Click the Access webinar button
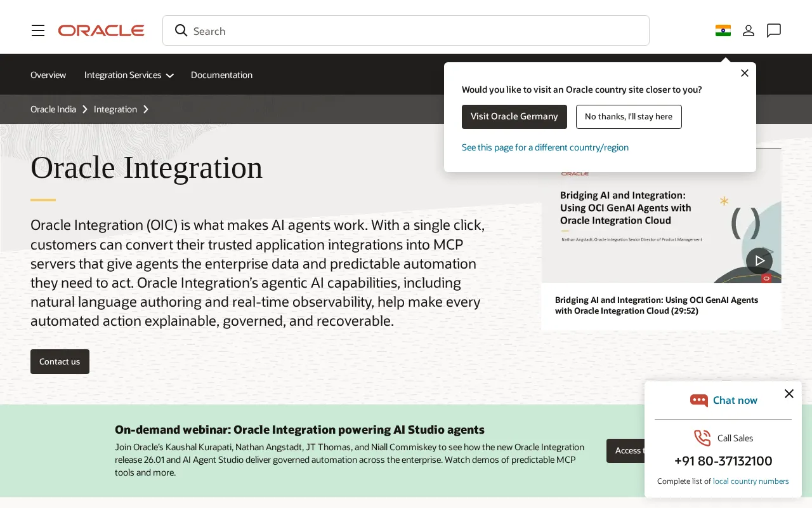This screenshot has height=508, width=812. [x=625, y=451]
